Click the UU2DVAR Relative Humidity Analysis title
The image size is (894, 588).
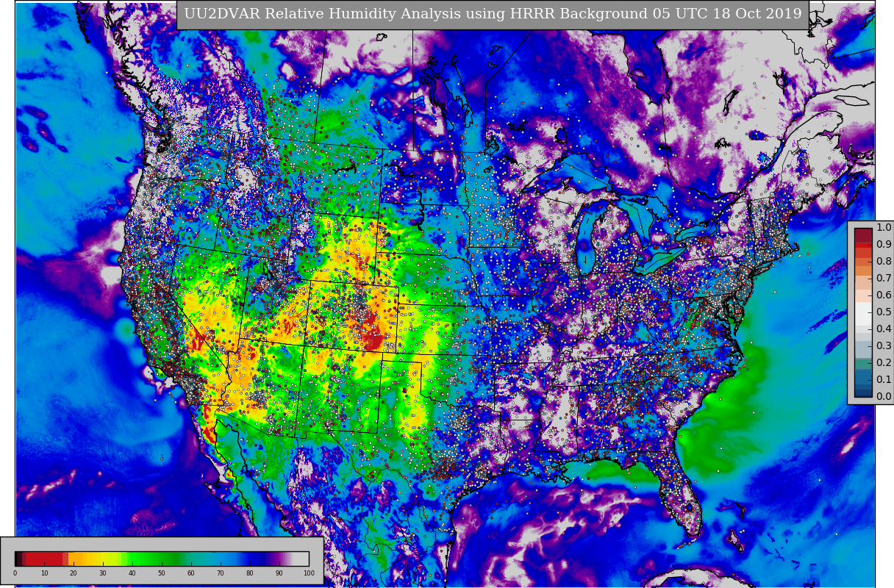click(493, 14)
